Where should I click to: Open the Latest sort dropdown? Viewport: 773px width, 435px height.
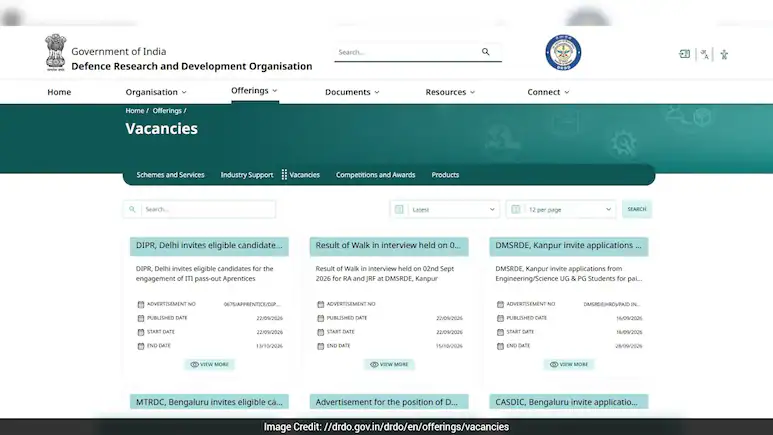pyautogui.click(x=445, y=210)
